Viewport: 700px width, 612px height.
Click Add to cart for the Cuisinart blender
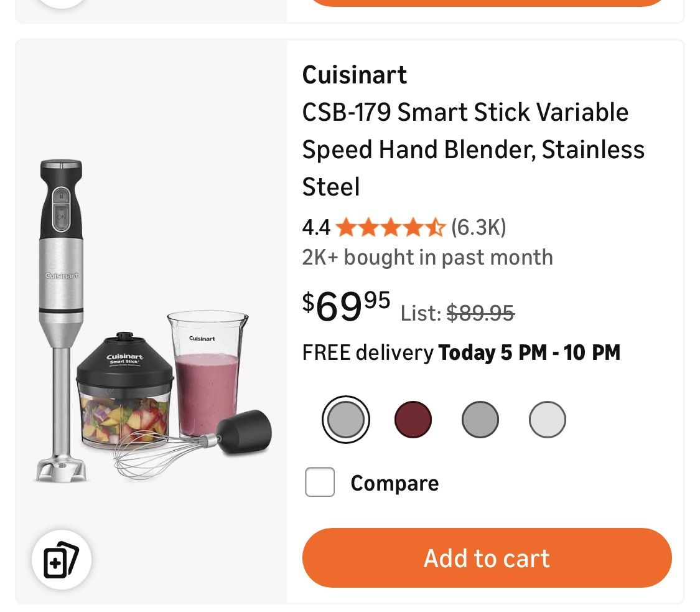487,558
